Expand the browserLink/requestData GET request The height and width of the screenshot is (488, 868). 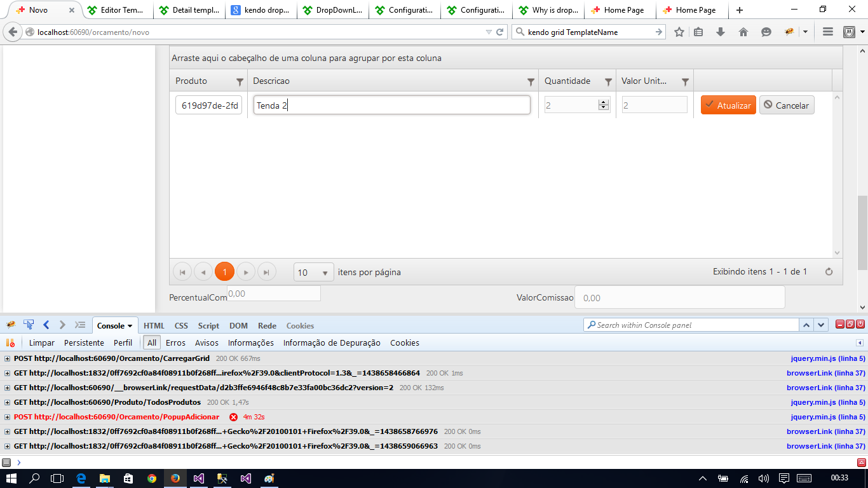pos(8,388)
